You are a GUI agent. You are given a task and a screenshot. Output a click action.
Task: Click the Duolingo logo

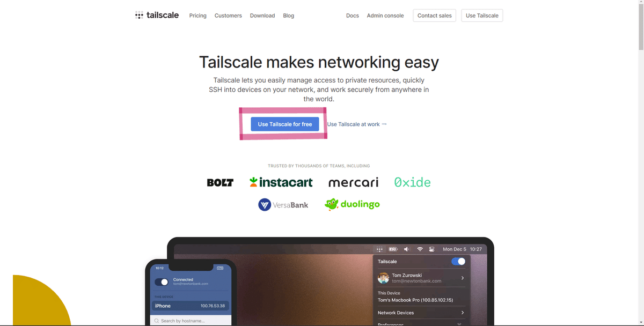click(352, 204)
